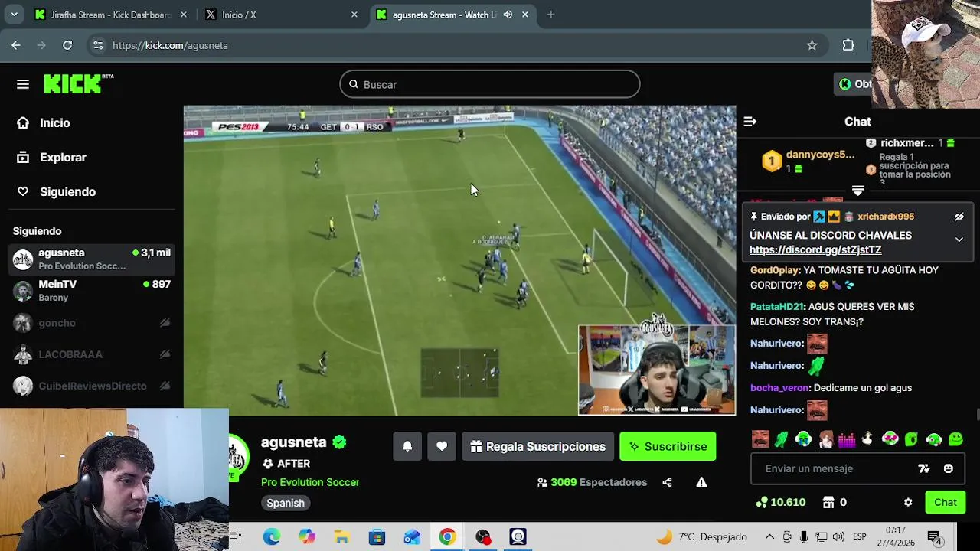Screen dimensions: 980x551
Task: Open the chat shop icon
Action: pyautogui.click(x=828, y=502)
